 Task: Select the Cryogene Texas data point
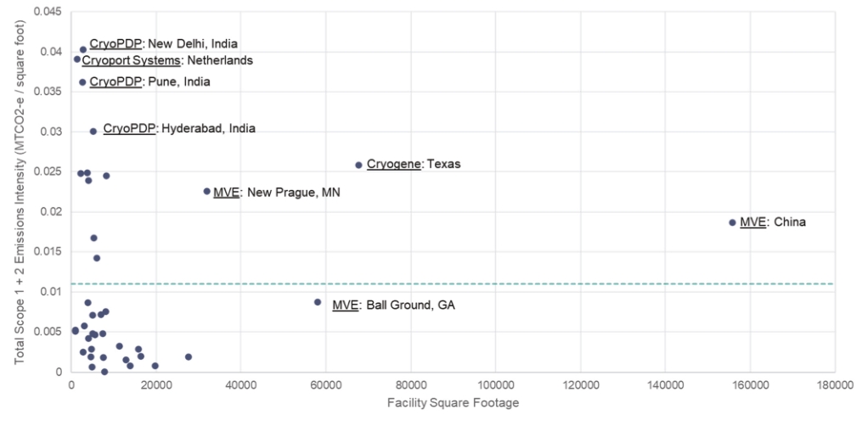(358, 165)
